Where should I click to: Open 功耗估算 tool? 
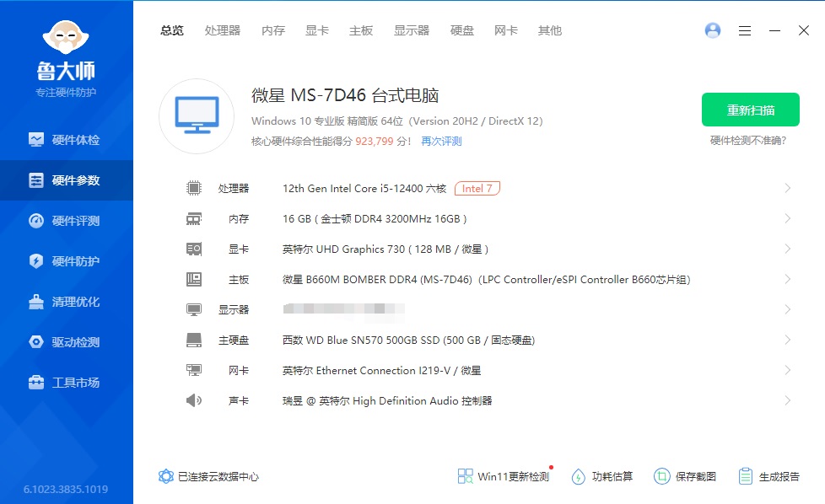click(602, 477)
